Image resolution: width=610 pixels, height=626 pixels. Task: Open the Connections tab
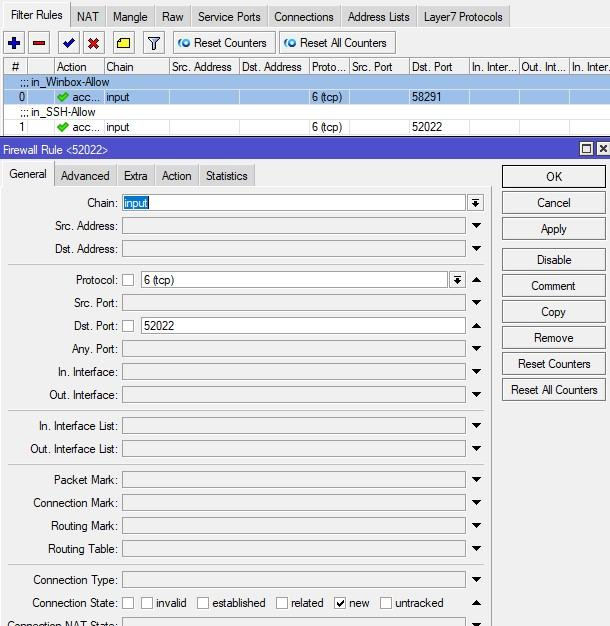tap(304, 17)
